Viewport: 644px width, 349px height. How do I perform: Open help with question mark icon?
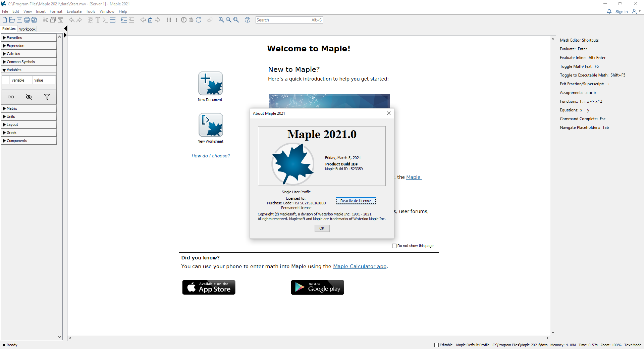tap(248, 20)
